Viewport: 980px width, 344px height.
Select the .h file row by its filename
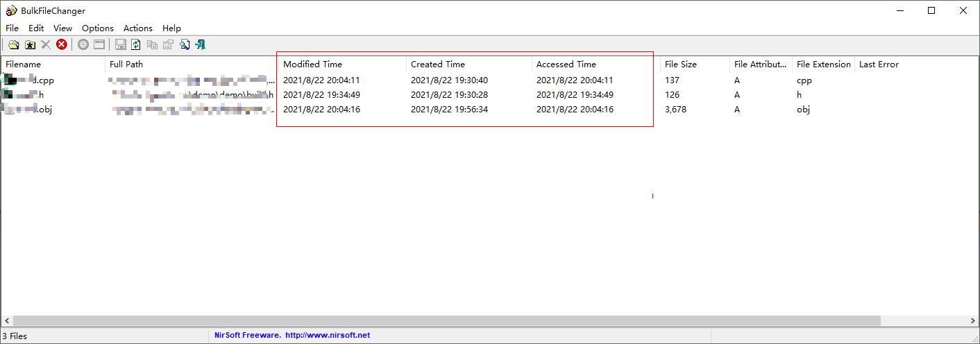pos(23,95)
